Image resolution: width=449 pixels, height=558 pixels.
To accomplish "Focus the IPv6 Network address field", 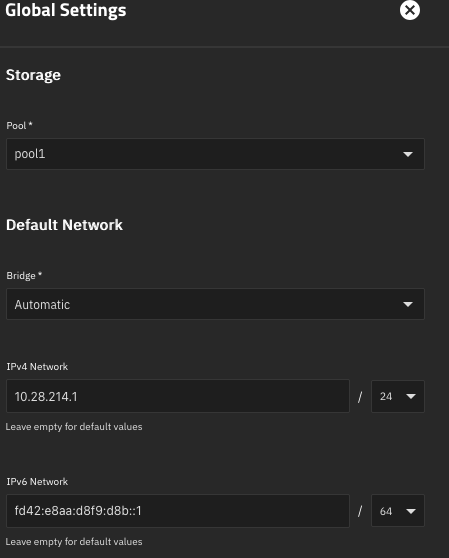I will (x=178, y=511).
